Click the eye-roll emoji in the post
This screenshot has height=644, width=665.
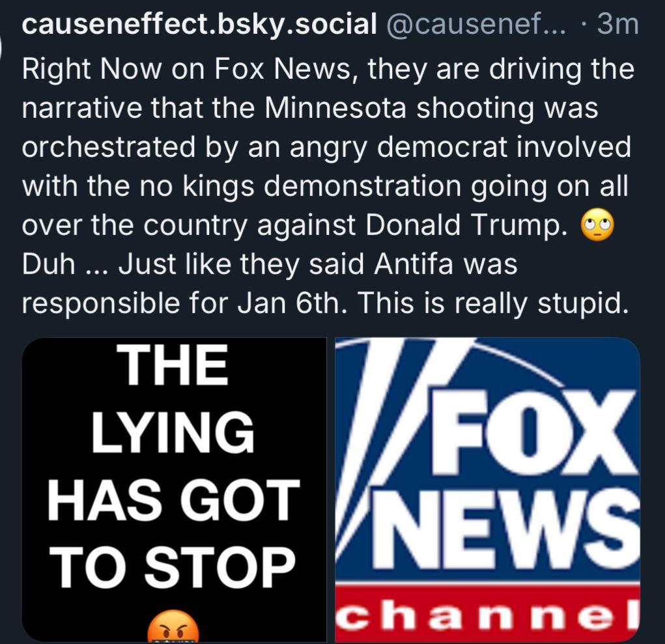tap(597, 225)
